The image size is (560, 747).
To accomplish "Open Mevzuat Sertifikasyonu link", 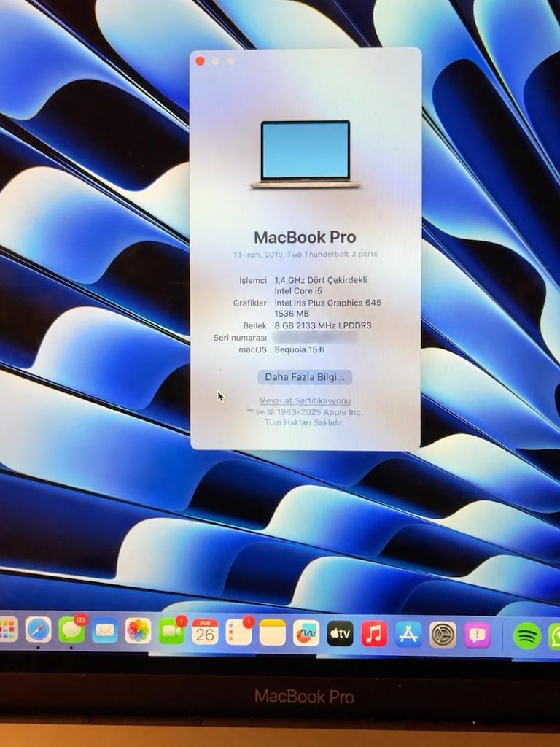I will 305,400.
